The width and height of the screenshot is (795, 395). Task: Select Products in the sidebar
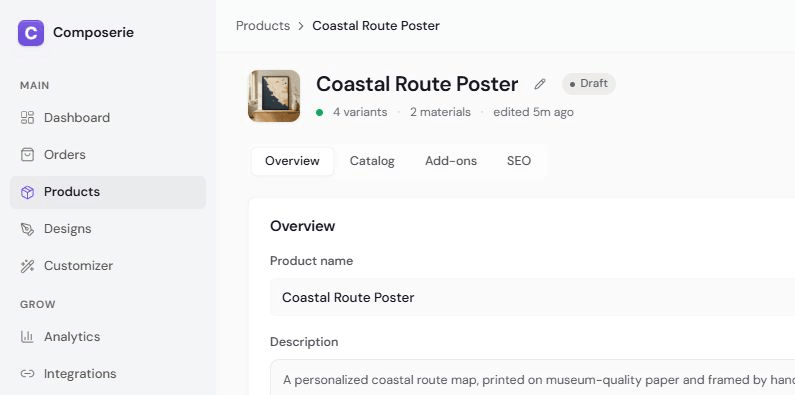[x=108, y=192]
